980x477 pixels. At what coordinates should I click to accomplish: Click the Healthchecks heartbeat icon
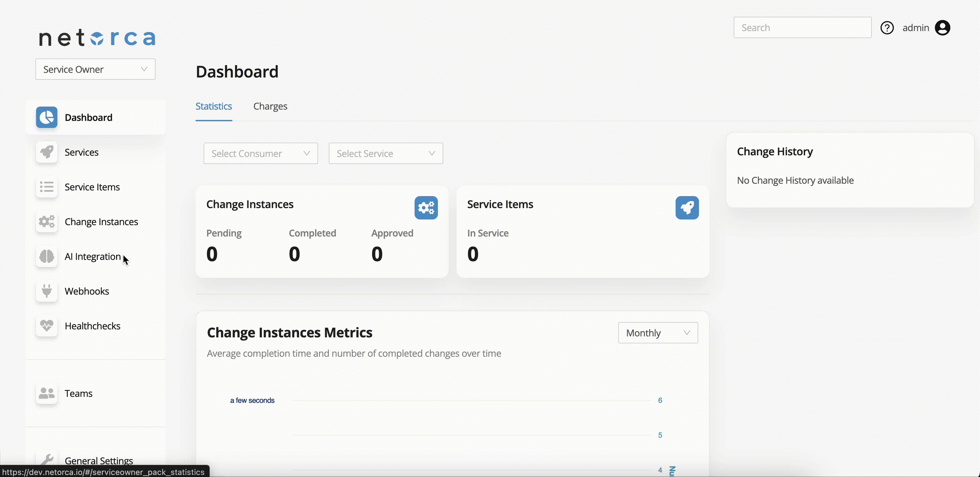46,326
